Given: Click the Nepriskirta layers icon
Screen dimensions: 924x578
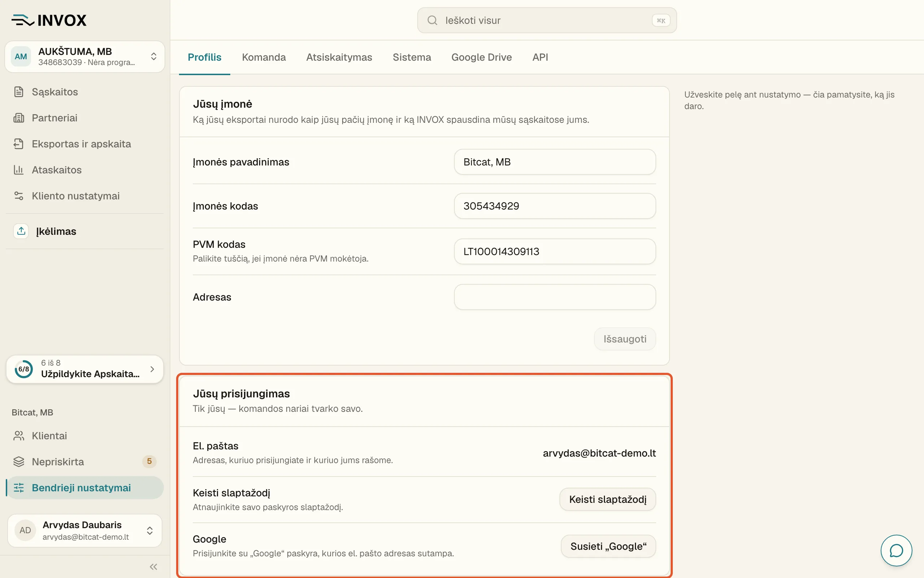Looking at the screenshot, I should 19,462.
